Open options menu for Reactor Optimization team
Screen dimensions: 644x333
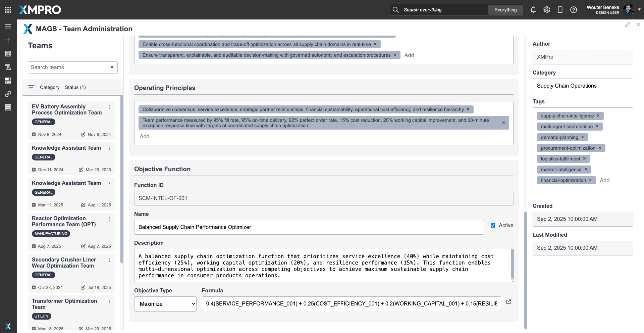pos(109,219)
